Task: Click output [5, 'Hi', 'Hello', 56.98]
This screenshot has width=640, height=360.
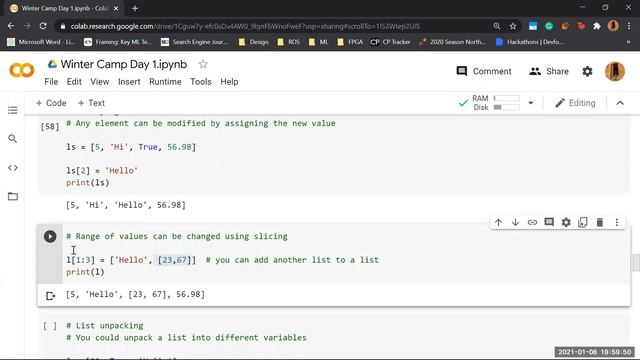Action: pos(126,205)
